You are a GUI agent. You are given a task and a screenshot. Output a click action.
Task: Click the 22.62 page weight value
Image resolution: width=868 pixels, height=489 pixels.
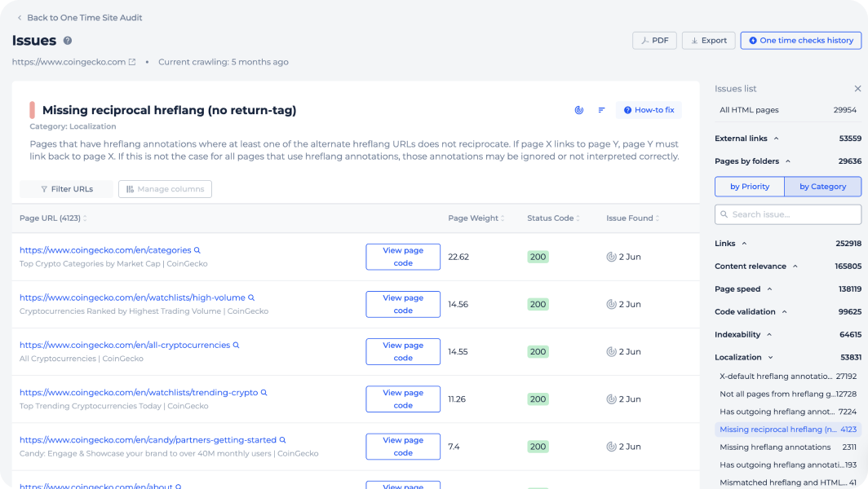pyautogui.click(x=458, y=257)
